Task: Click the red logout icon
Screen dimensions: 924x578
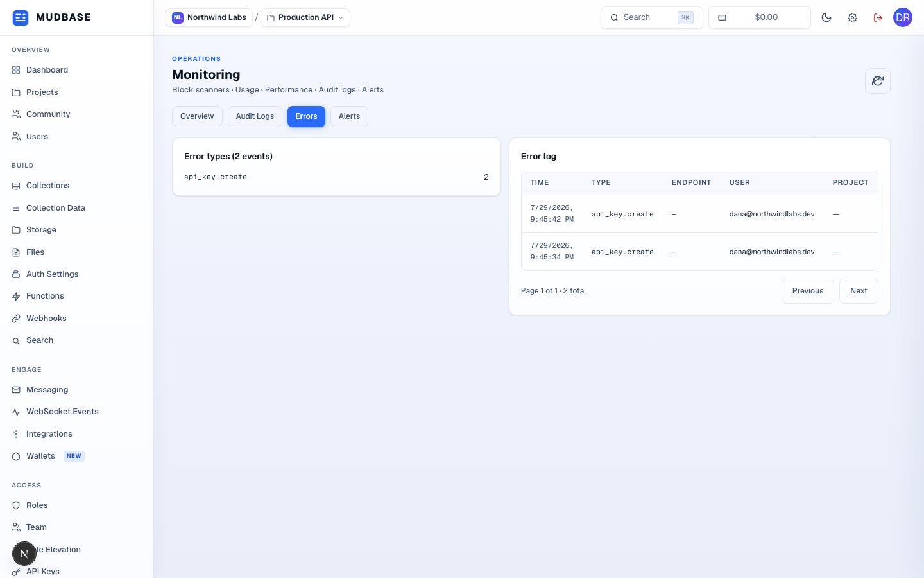Action: tap(878, 18)
